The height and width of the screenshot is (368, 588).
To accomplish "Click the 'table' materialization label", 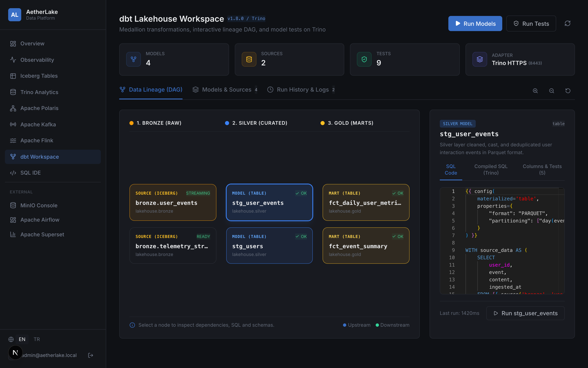I will coord(558,124).
